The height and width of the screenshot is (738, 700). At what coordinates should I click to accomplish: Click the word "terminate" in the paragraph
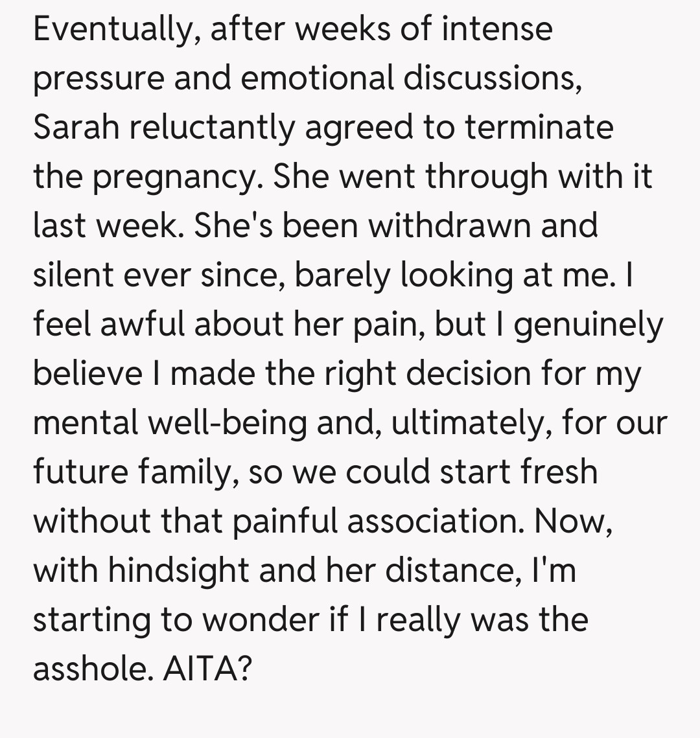[539, 127]
